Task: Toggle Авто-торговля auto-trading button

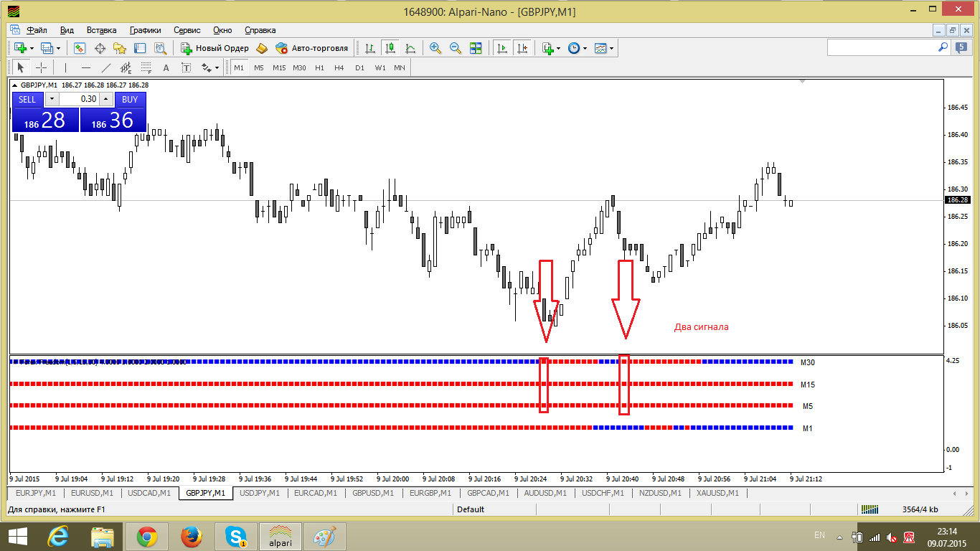Action: click(x=312, y=48)
